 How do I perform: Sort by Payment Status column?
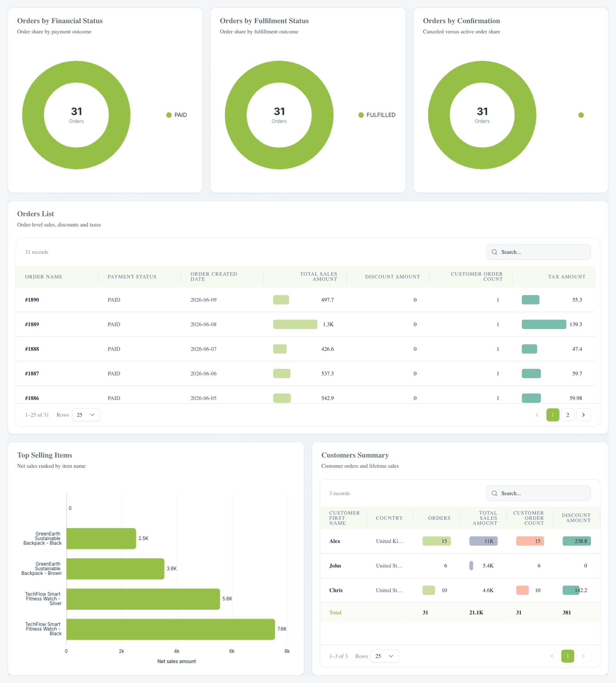coord(132,277)
